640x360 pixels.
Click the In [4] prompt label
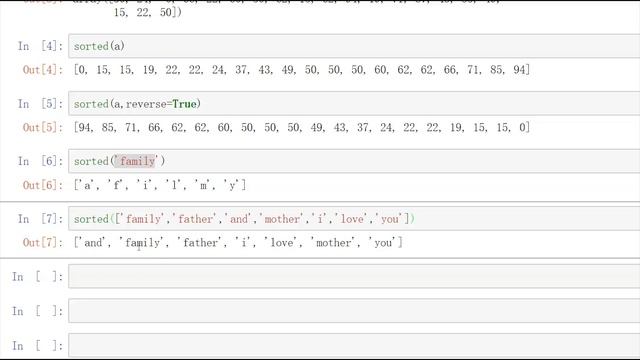click(40, 46)
